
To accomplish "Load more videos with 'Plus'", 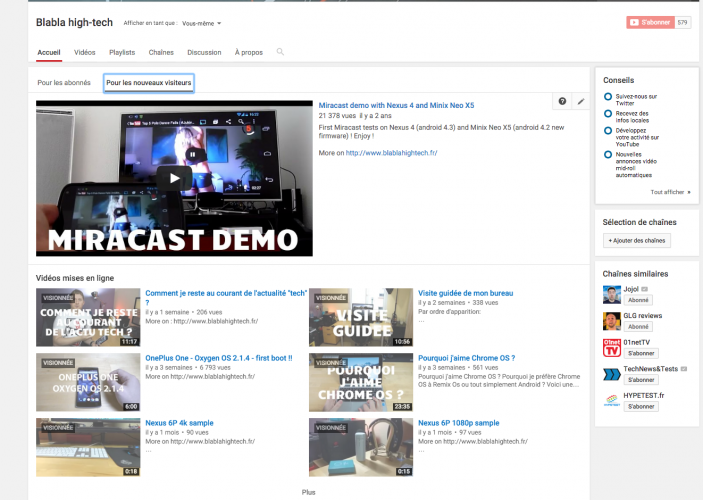I will coord(308,492).
